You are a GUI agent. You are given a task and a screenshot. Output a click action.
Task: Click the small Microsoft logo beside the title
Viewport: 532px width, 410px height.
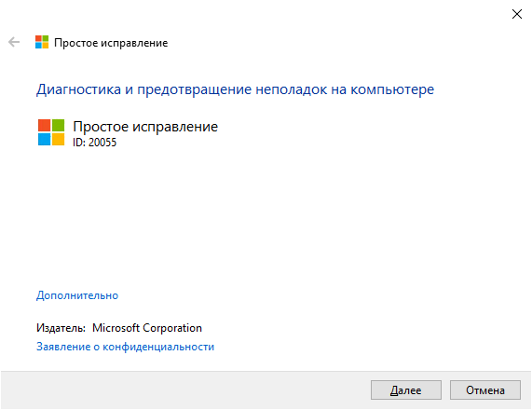click(42, 43)
